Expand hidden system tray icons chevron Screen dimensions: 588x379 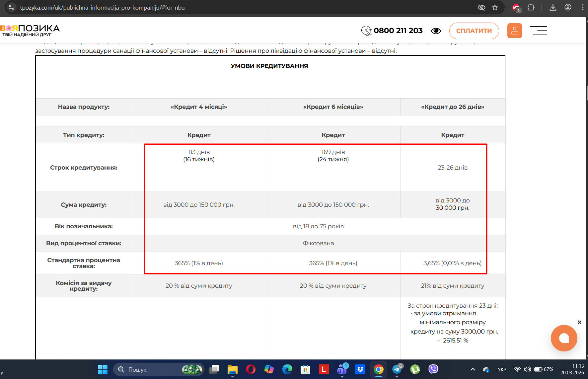(x=473, y=369)
